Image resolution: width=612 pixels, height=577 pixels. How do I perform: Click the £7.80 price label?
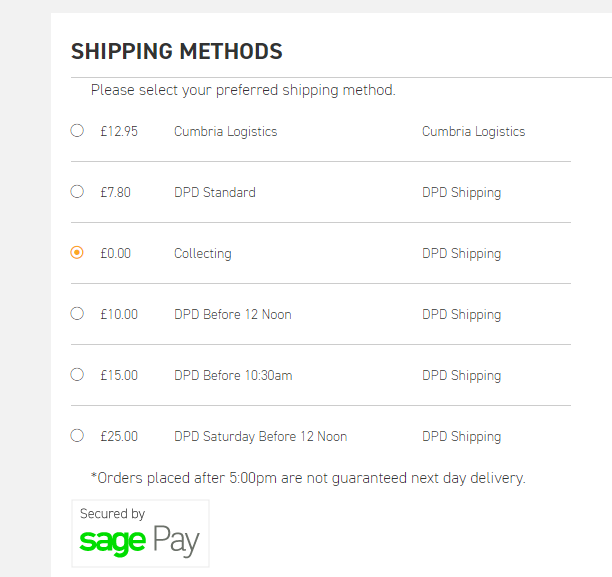[x=116, y=192]
